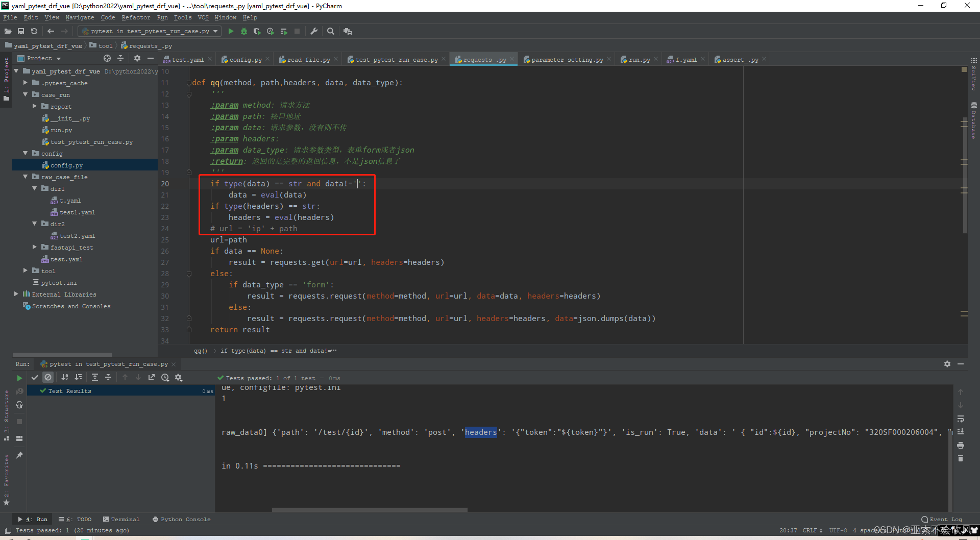Select test1.yaml in project tree
Image resolution: width=980 pixels, height=540 pixels.
(x=77, y=212)
